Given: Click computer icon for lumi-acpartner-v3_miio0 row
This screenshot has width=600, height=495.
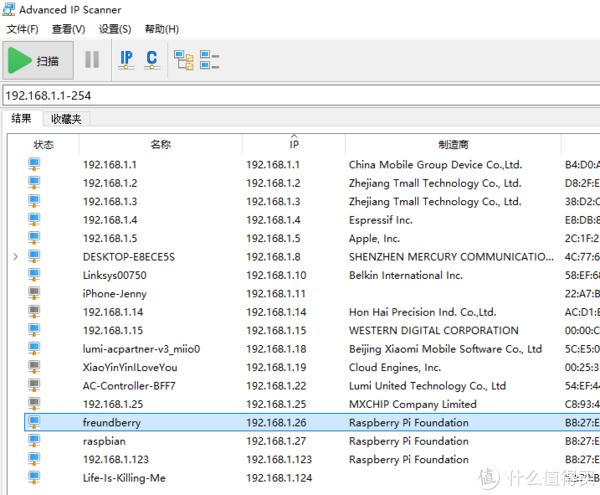Looking at the screenshot, I should click(34, 348).
